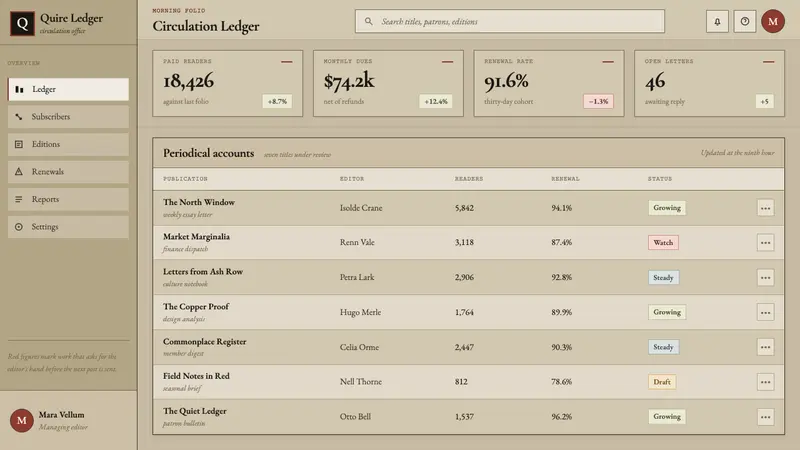Open the Settings page
The image size is (800, 450).
point(68,227)
